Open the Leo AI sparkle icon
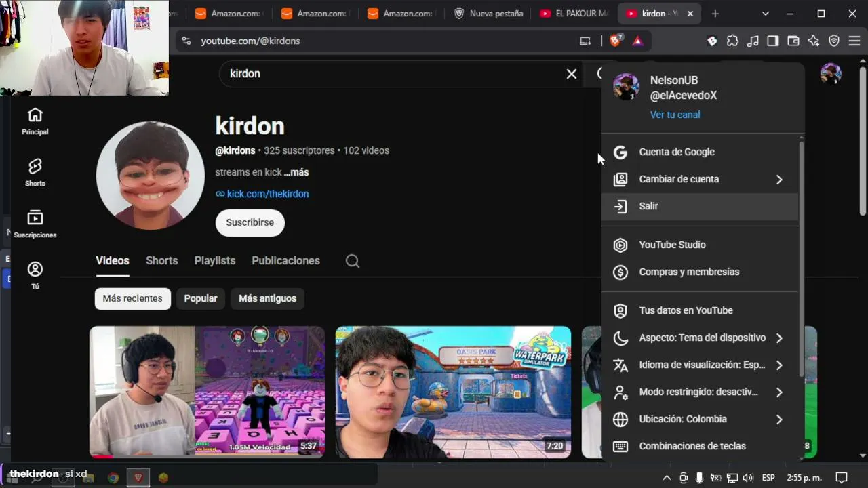The image size is (868, 488). click(814, 41)
